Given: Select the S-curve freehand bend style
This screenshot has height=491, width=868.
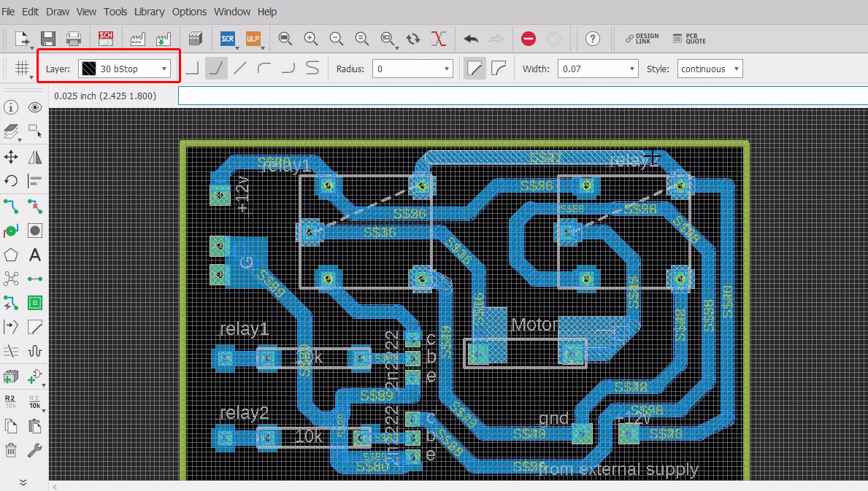Looking at the screenshot, I should click(312, 69).
